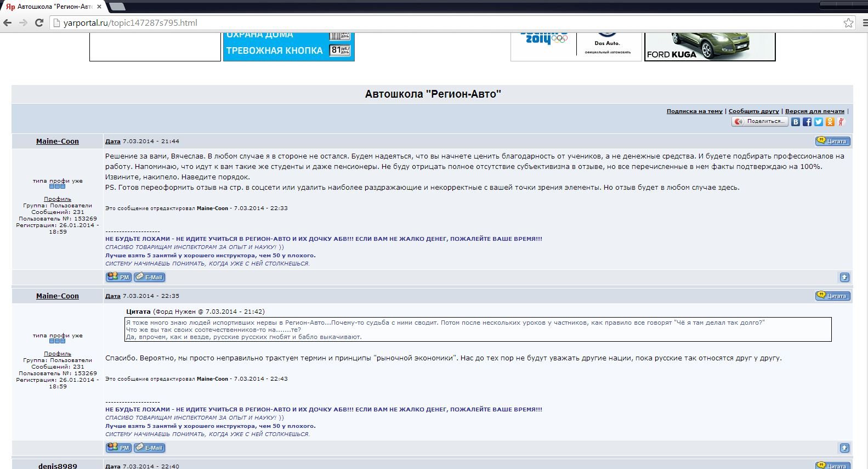Go back to the previous page
This screenshot has width=868, height=469.
pyautogui.click(x=8, y=22)
